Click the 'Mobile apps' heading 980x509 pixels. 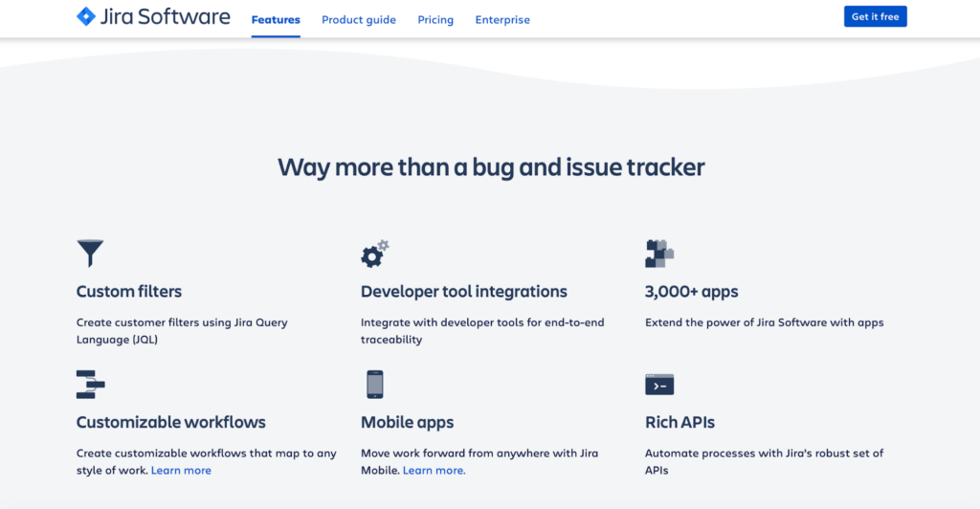point(407,422)
